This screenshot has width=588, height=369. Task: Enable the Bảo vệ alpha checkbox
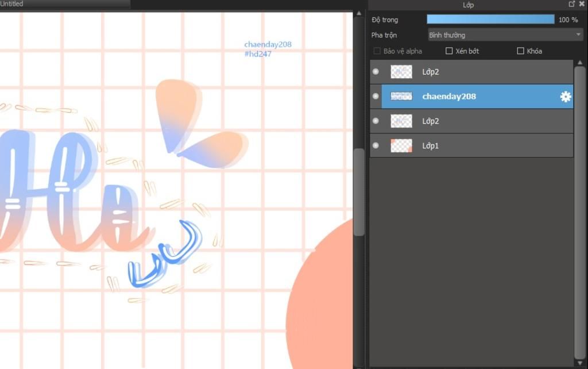(x=377, y=51)
